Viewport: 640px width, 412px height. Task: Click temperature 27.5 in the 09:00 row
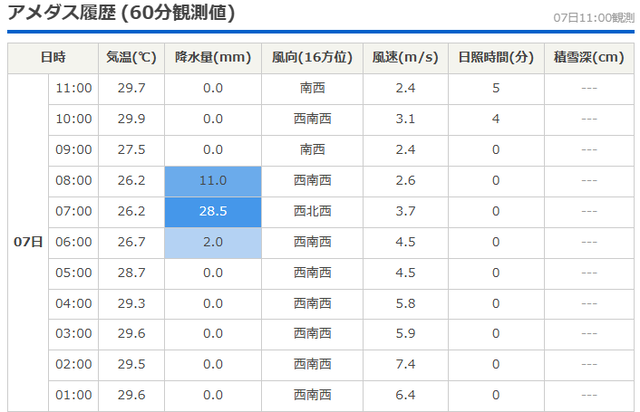[131, 149]
